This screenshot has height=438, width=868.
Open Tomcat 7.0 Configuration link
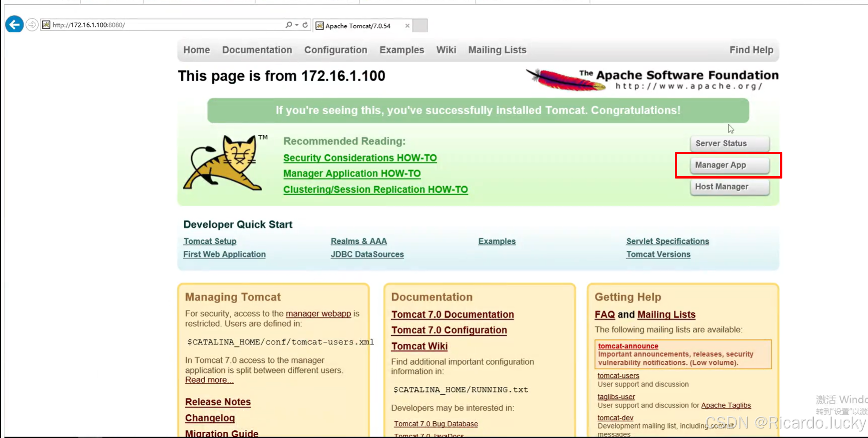coord(449,330)
